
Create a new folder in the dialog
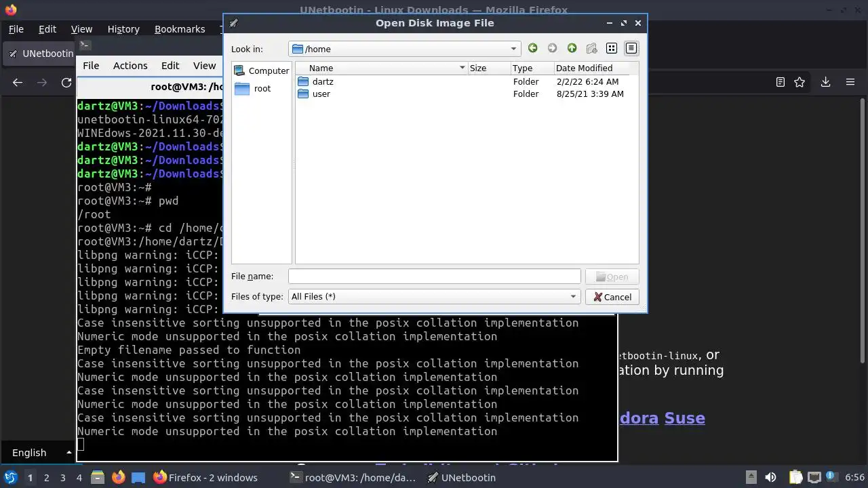591,48
